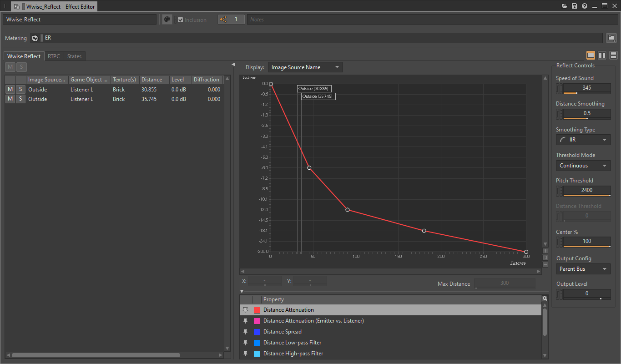
Task: Click the Output Level slider at 0
Action: pos(587,294)
